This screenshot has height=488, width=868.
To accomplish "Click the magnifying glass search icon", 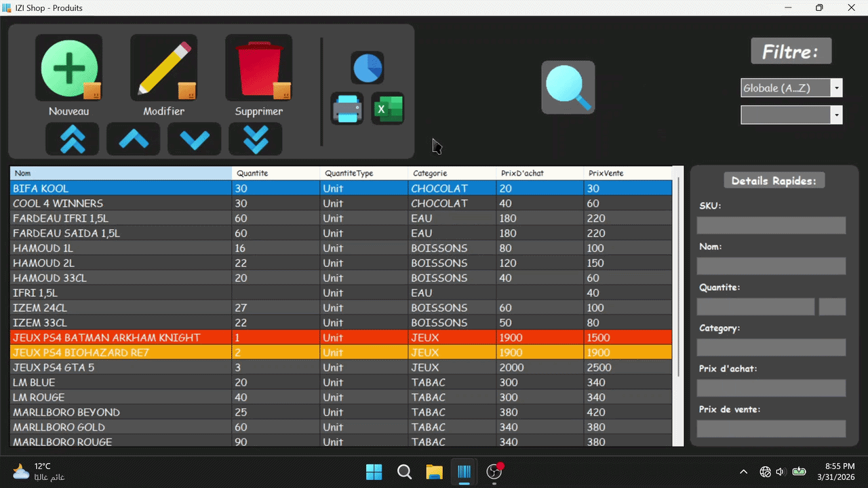I will [568, 87].
